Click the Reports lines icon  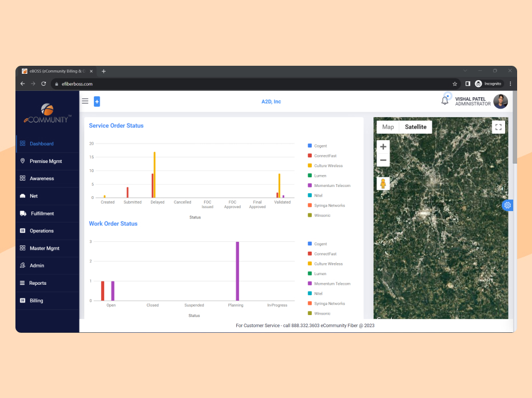tap(22, 283)
